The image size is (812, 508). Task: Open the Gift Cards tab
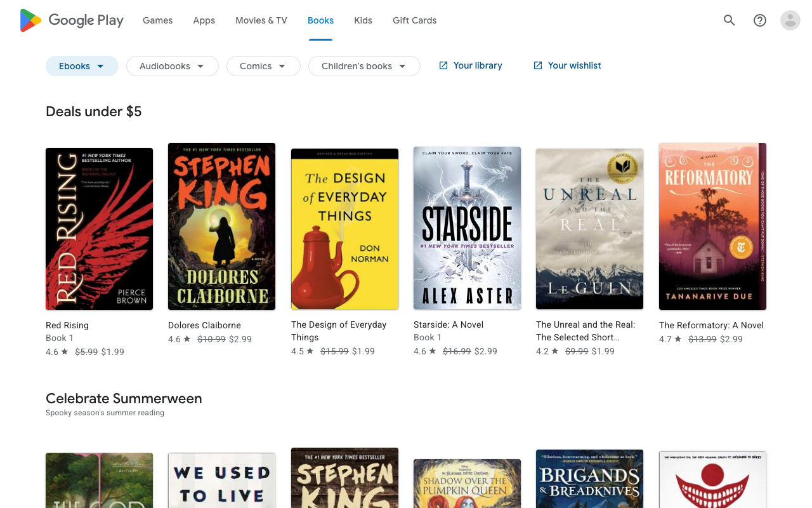(415, 20)
